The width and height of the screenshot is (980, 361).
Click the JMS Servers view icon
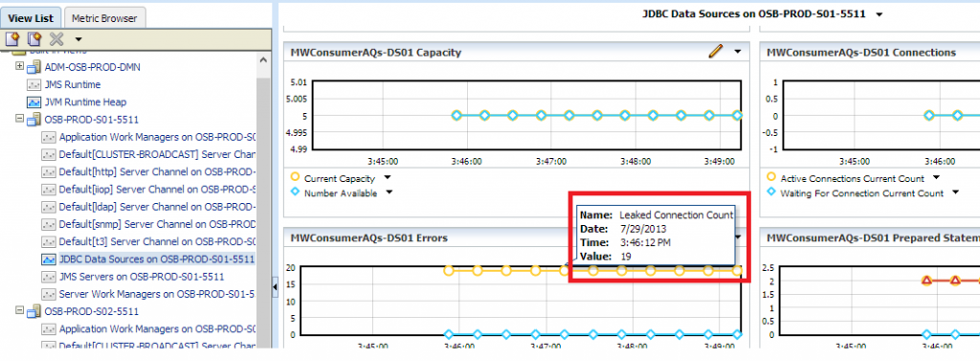pos(49,277)
